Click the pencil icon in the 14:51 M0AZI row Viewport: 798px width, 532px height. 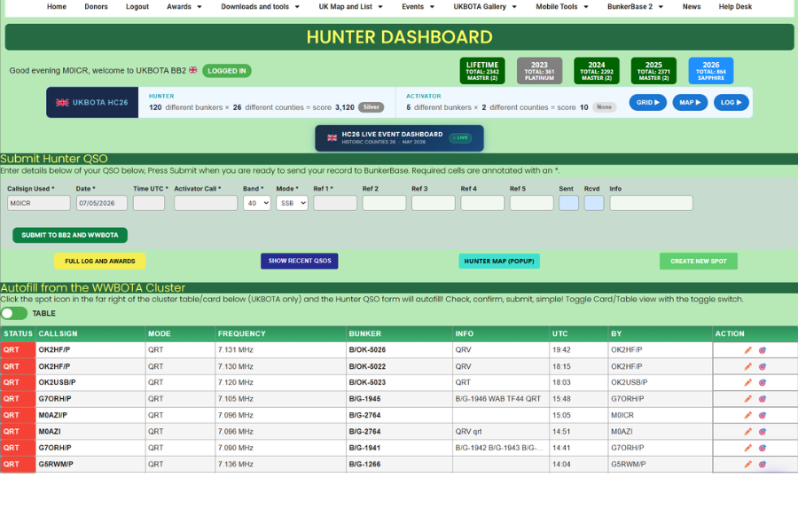747,432
